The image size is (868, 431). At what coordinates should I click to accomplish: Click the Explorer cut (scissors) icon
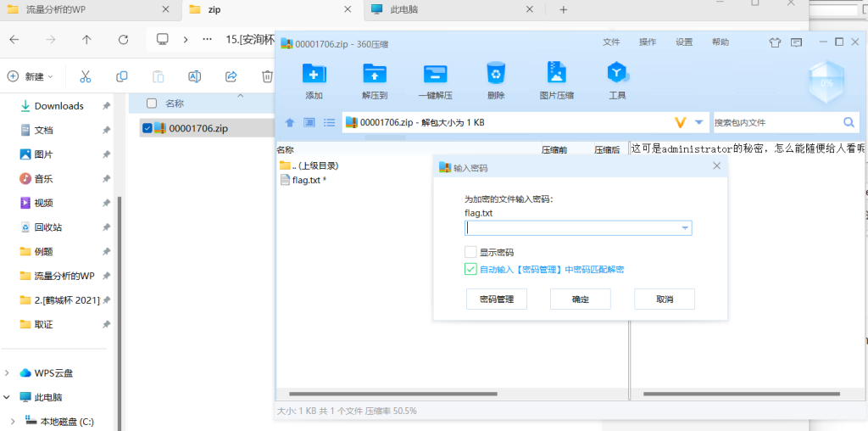click(85, 76)
